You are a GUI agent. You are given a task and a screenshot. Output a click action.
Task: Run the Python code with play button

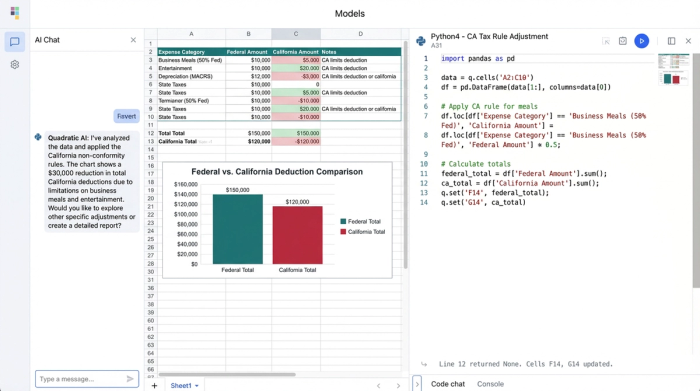click(642, 41)
